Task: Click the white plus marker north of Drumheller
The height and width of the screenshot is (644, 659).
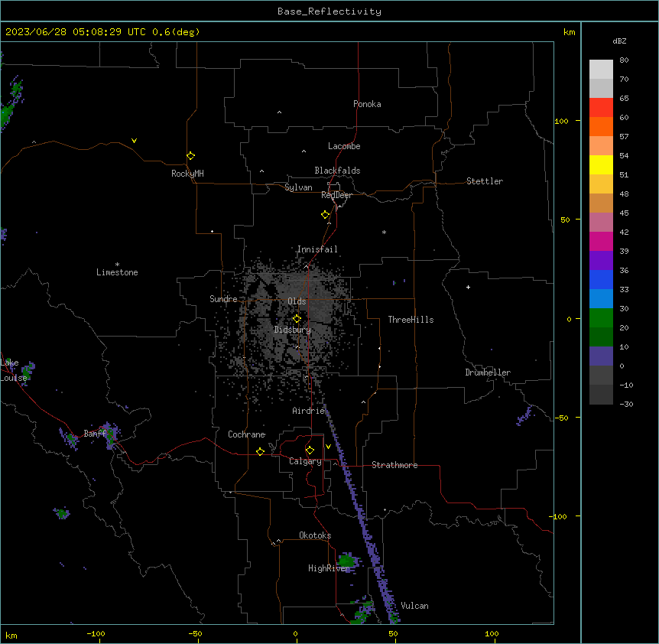Action: pos(468,287)
